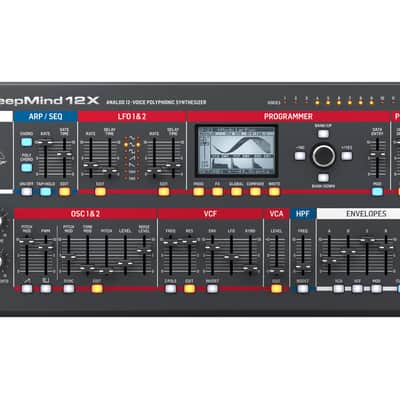Select the MOD envelope button

[x=376, y=289]
